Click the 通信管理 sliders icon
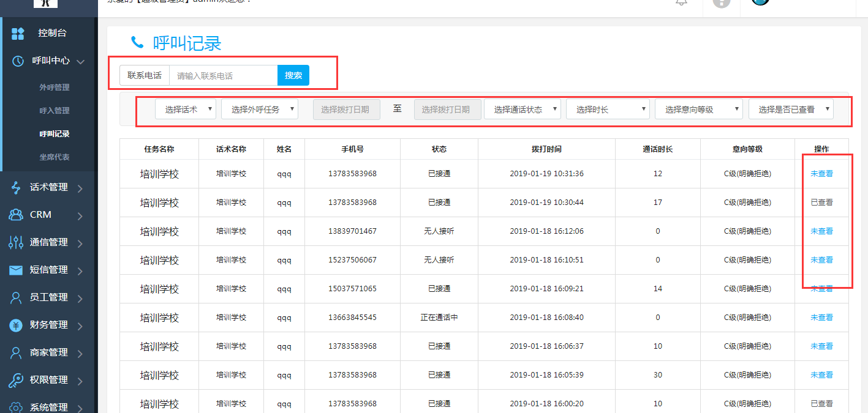The width and height of the screenshot is (868, 413). (x=17, y=242)
